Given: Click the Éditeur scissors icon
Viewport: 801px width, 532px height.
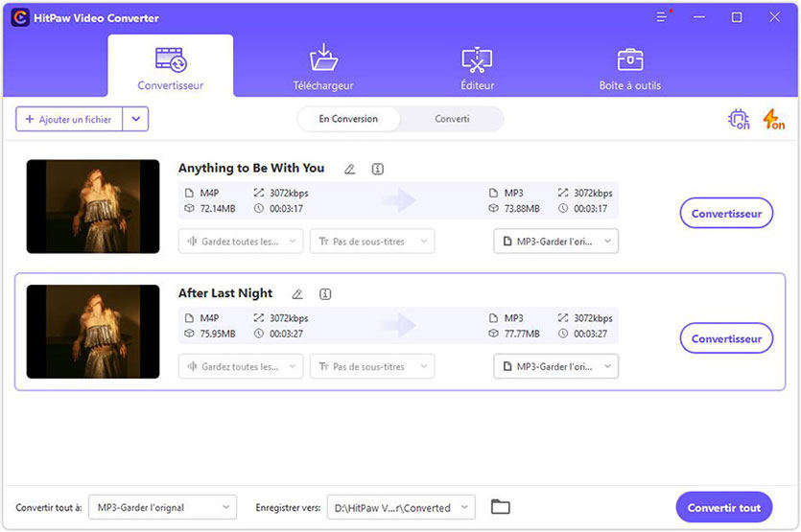Looking at the screenshot, I should pos(477,59).
